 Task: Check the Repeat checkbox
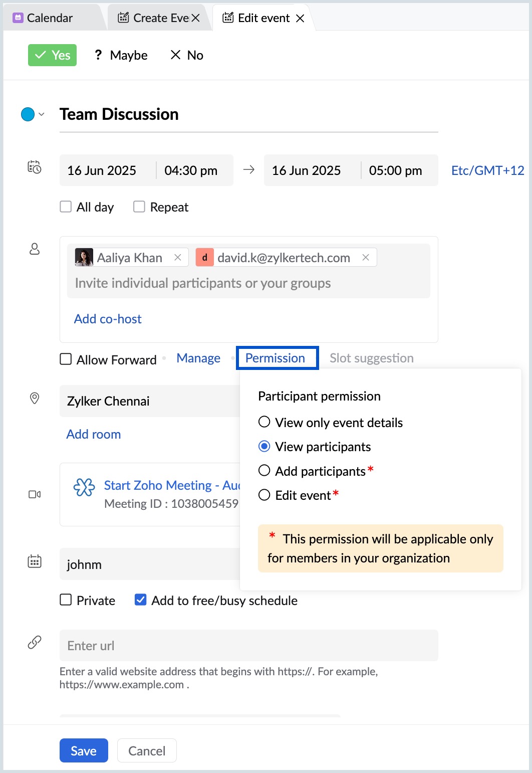point(139,207)
